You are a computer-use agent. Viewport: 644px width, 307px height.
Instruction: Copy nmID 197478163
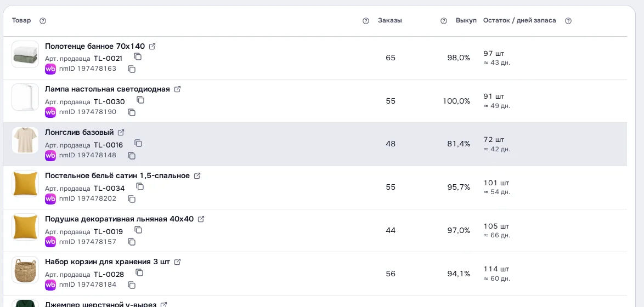132,69
